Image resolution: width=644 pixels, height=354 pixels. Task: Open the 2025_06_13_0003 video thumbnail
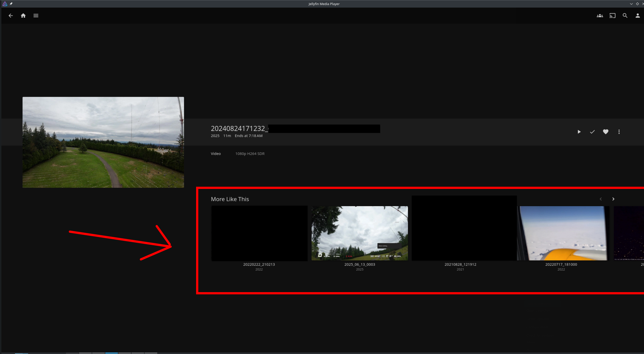(x=359, y=233)
